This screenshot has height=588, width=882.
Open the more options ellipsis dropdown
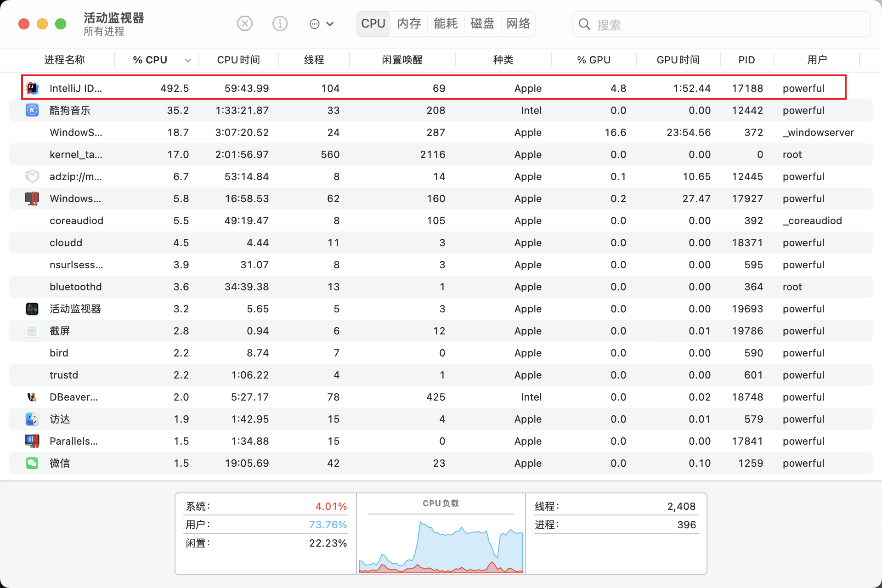pyautogui.click(x=322, y=24)
